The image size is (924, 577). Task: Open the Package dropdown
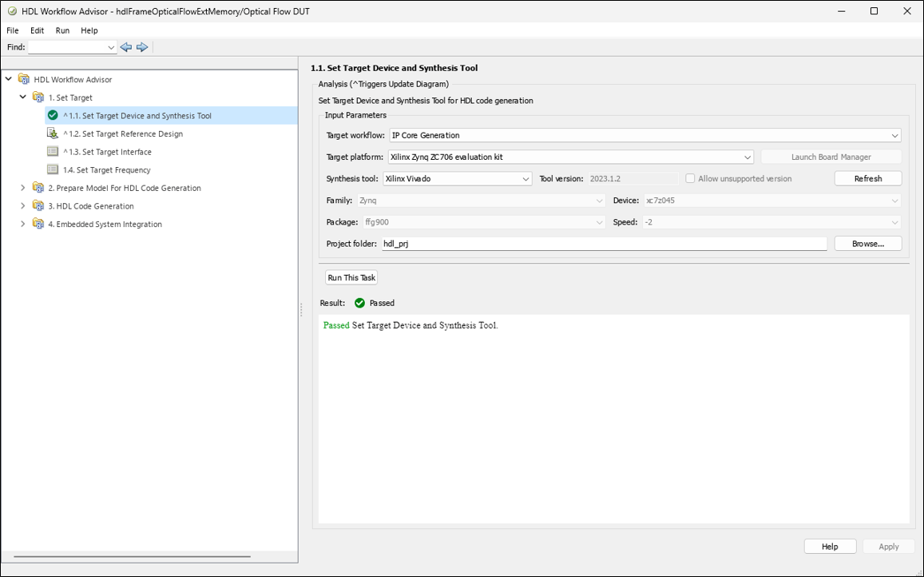[599, 222]
